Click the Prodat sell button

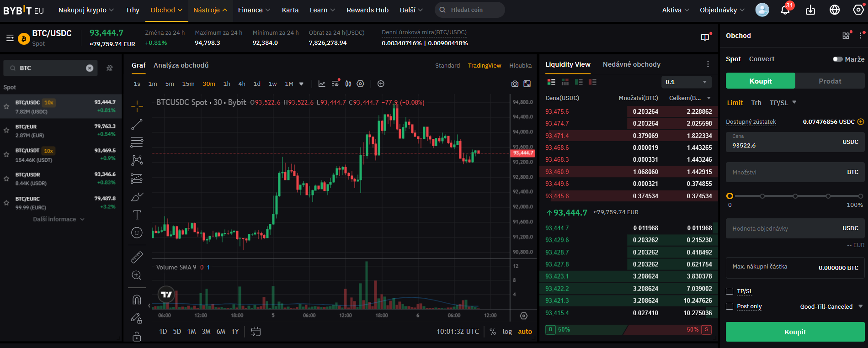tap(830, 81)
